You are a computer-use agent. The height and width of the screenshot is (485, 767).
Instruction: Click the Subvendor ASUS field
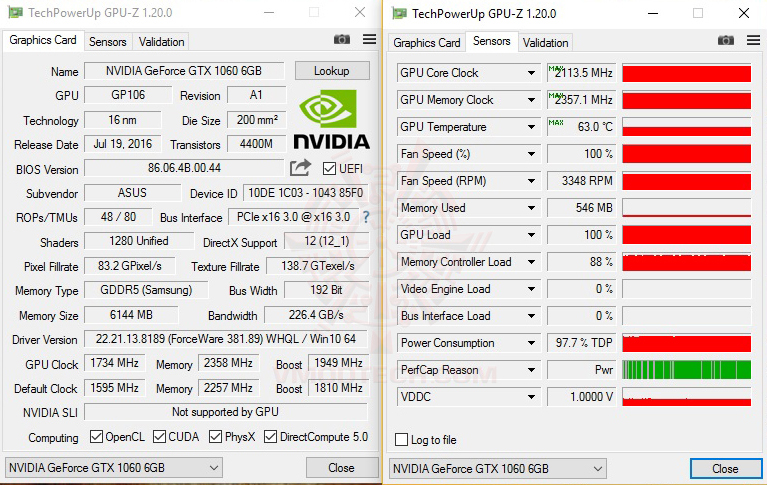133,193
